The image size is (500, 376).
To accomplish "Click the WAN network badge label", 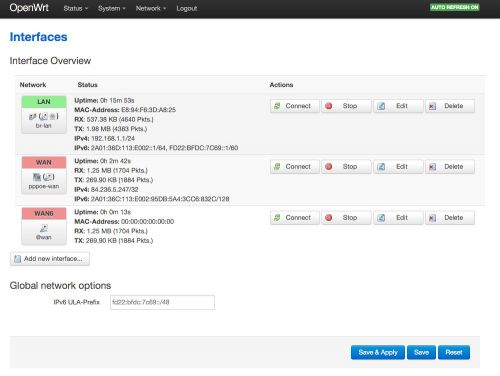I will pos(44,162).
